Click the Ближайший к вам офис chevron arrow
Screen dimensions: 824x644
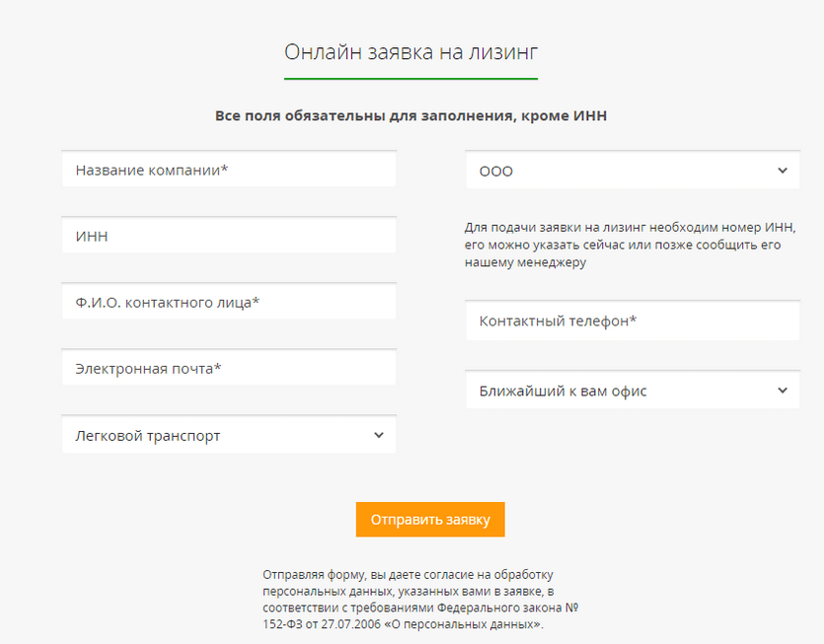782,391
